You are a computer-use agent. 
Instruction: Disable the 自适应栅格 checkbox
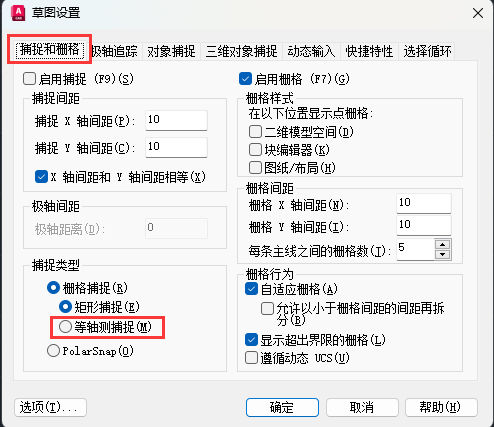251,289
